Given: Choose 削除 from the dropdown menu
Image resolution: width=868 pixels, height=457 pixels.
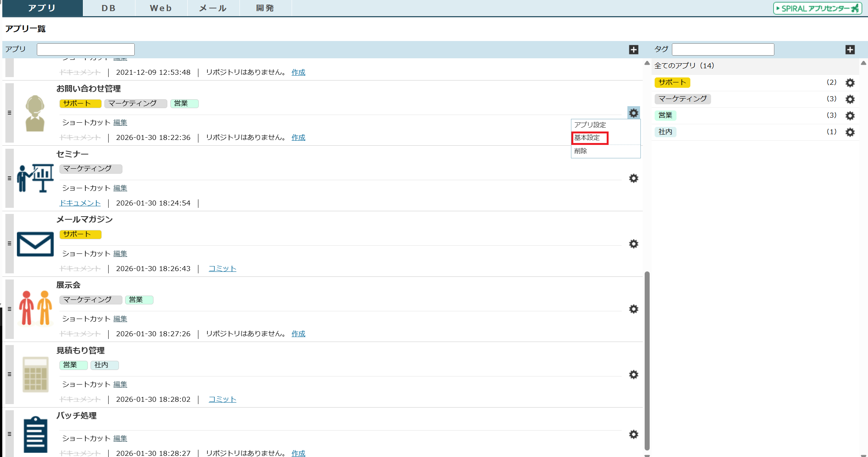Looking at the screenshot, I should tap(581, 151).
